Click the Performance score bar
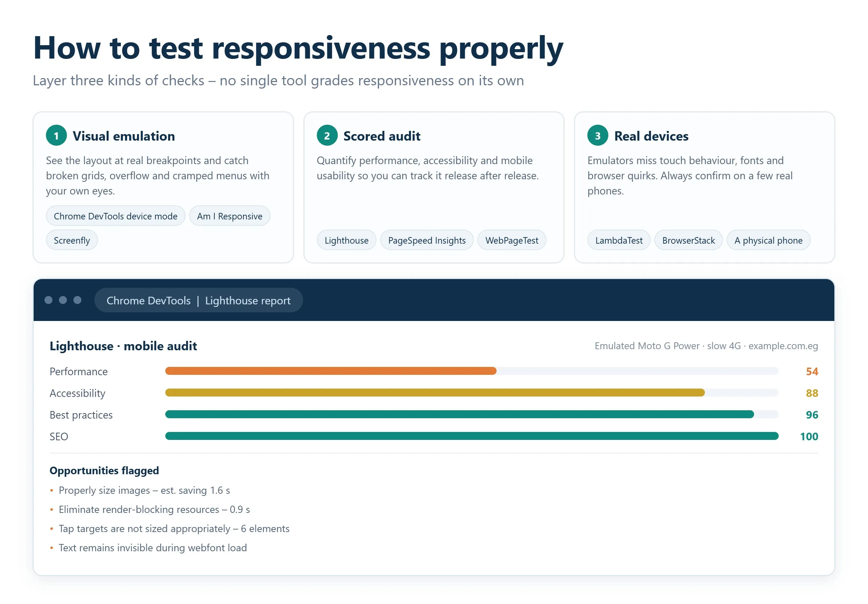The width and height of the screenshot is (868, 604). [x=471, y=371]
